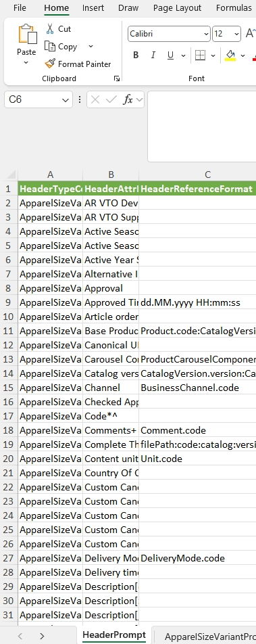Select row 17 header
Image resolution: width=256 pixels, height=644 pixels.
pos(9,416)
